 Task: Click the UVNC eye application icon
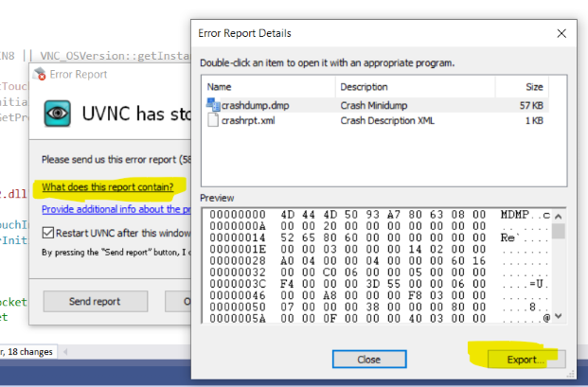coord(58,114)
